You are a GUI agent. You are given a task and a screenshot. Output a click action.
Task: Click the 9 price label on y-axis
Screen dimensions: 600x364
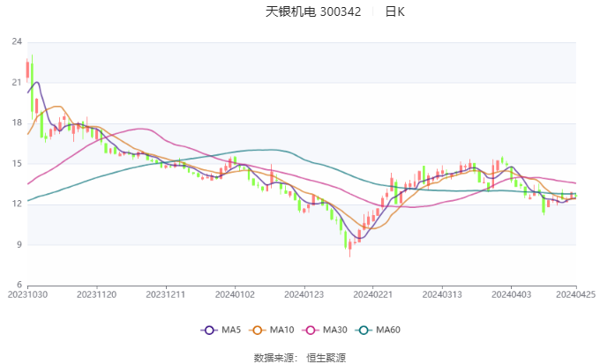19,244
